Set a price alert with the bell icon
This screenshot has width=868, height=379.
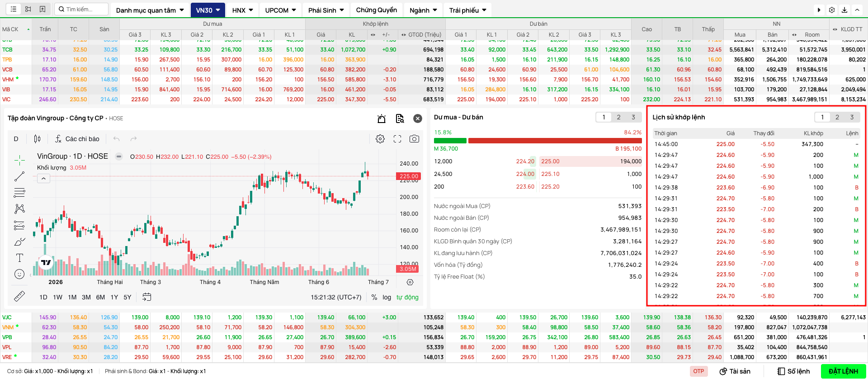click(382, 118)
